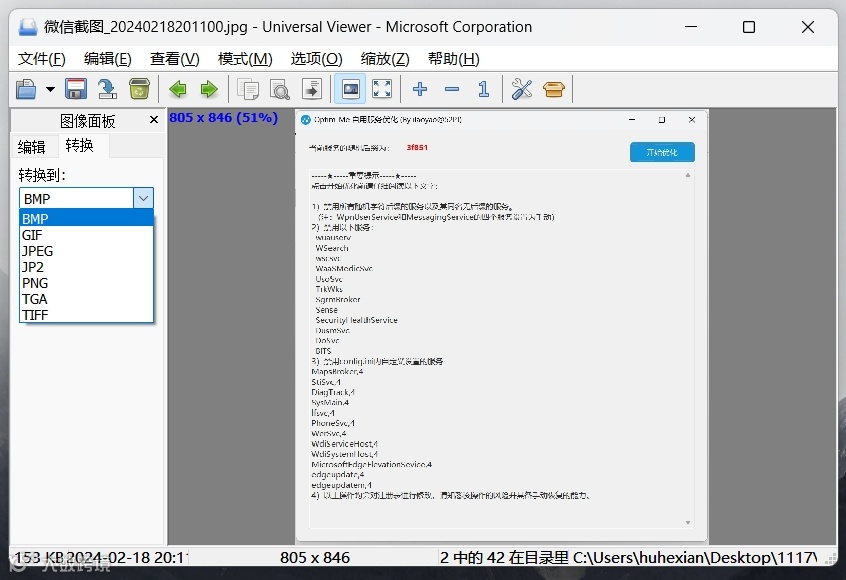Click the page with arrow icon
Viewport: 846px width, 580px height.
pos(312,89)
